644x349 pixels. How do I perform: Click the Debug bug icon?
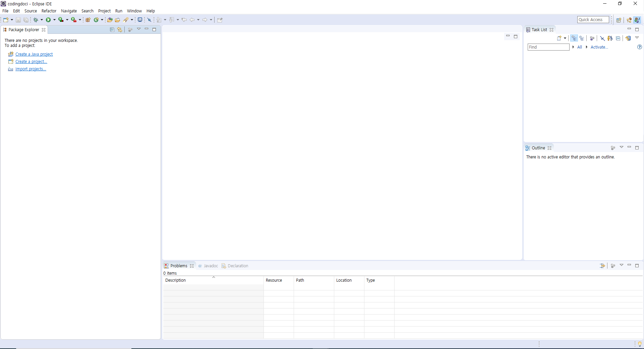coord(36,20)
